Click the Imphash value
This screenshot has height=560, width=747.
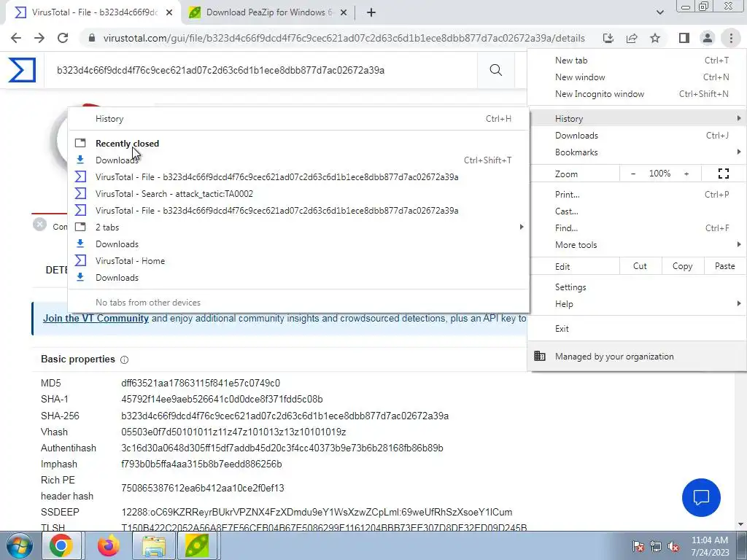tap(201, 464)
